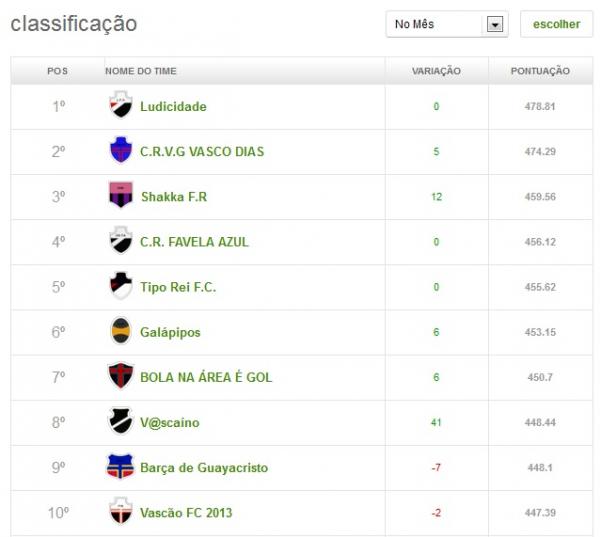
Task: Click the V@scaíno team crest icon
Action: tap(120, 422)
